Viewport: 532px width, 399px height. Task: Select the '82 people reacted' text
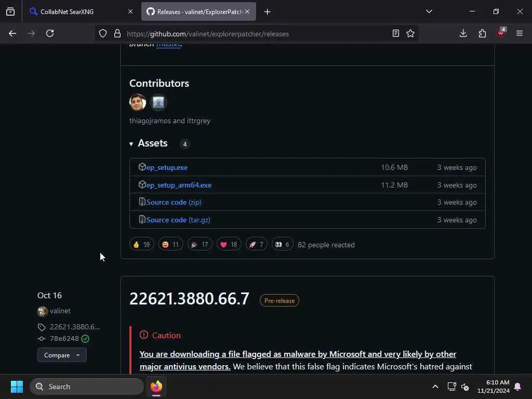point(326,245)
